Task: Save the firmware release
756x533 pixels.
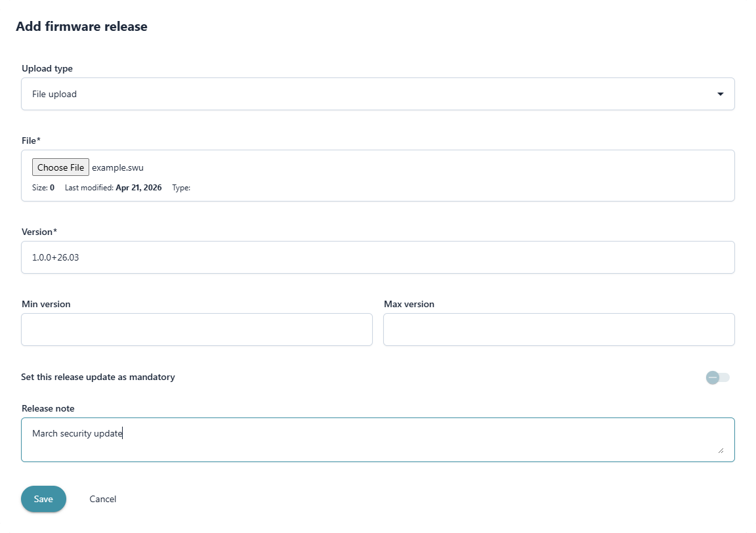Action: tap(43, 499)
